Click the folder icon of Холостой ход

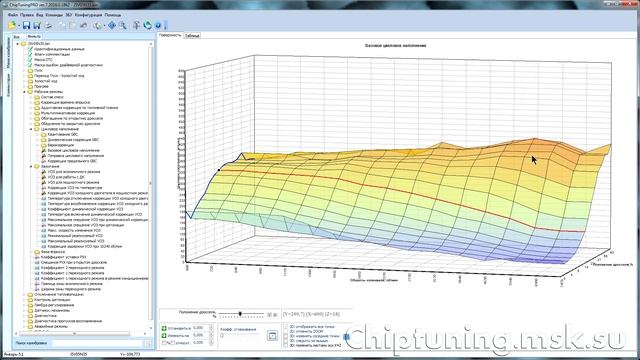[30, 81]
